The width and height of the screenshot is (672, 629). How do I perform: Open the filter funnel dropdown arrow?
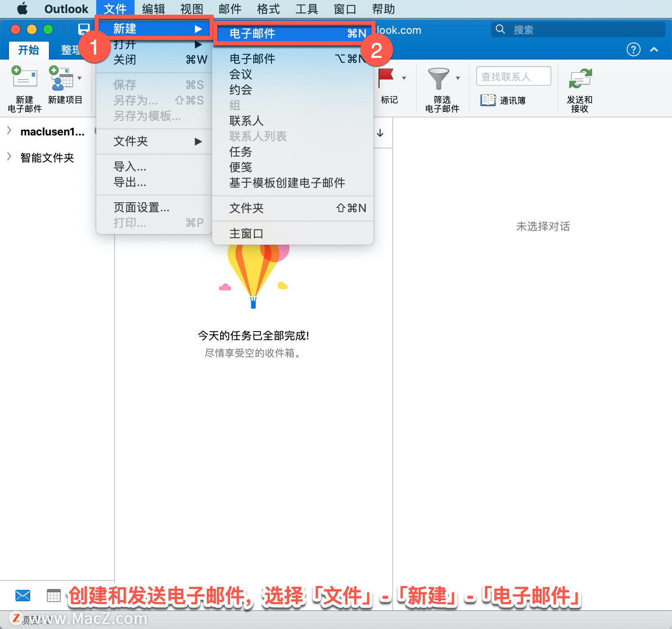[458, 78]
